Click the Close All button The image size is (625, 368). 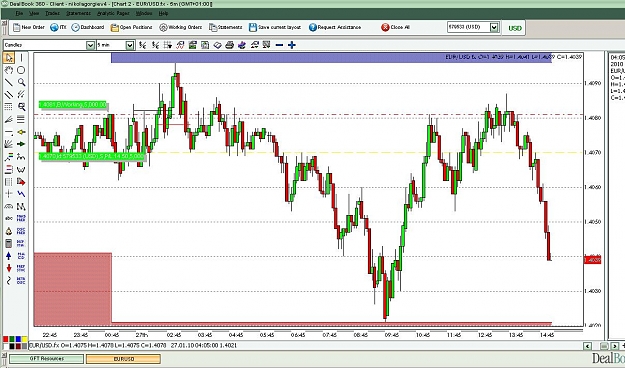pos(395,27)
